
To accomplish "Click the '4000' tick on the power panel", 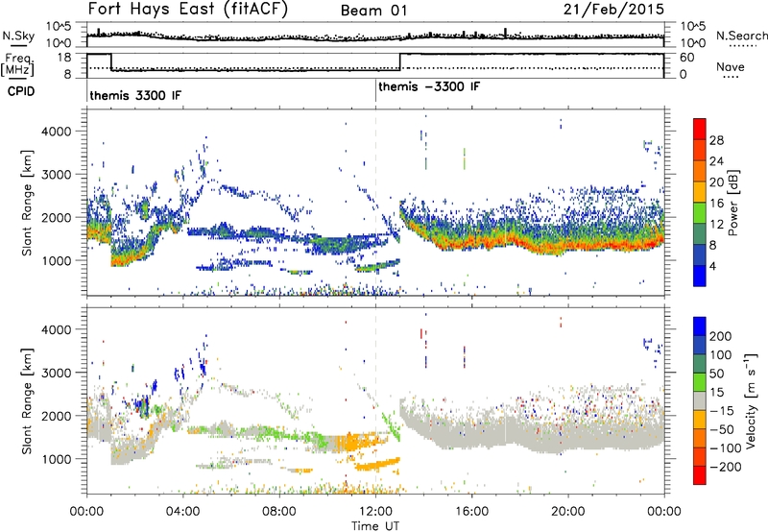I will 56,132.
